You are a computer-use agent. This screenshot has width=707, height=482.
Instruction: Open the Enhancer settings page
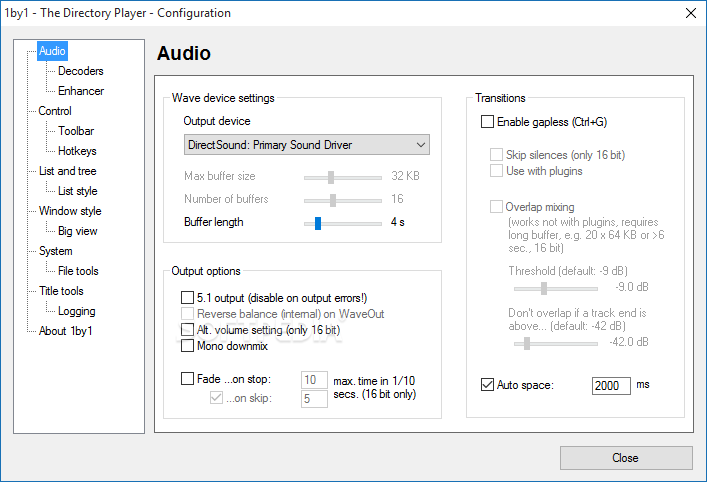click(x=81, y=91)
